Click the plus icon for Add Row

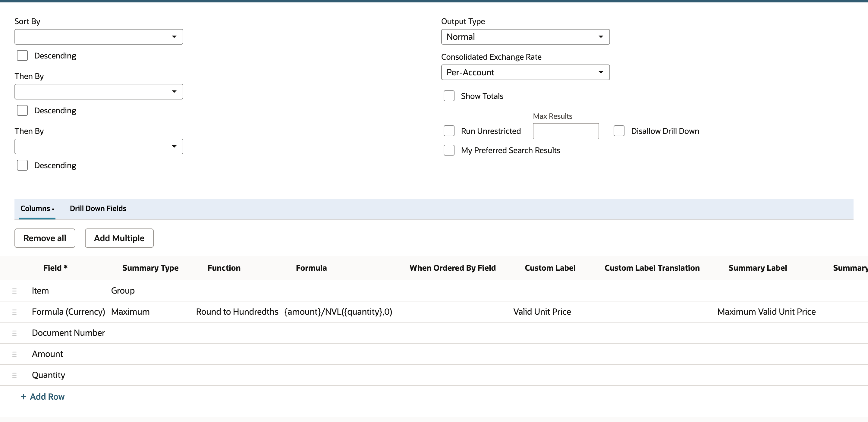click(x=23, y=397)
